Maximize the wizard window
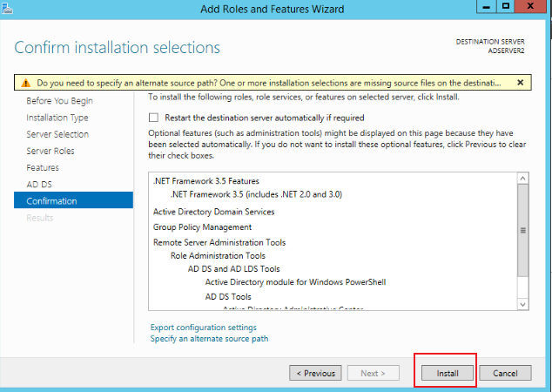Screen dimensions: 552x392 (x=506, y=6)
